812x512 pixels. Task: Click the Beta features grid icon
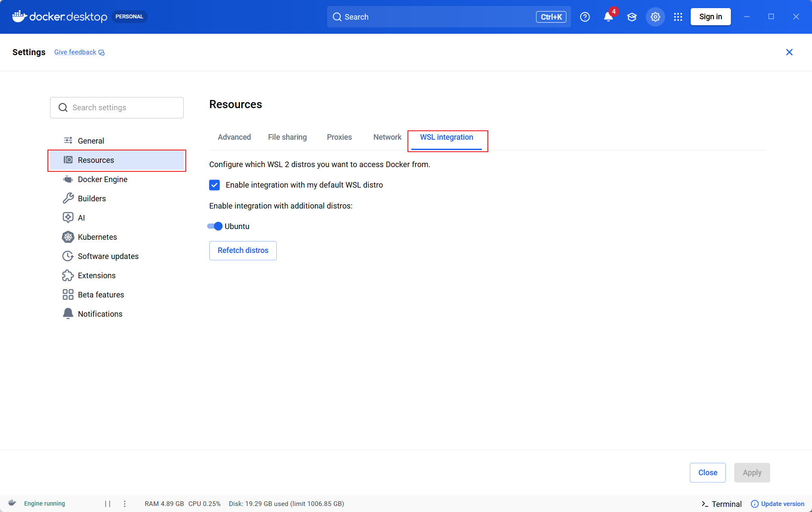pos(68,294)
